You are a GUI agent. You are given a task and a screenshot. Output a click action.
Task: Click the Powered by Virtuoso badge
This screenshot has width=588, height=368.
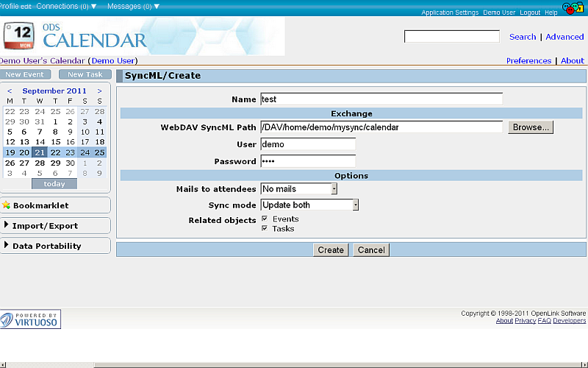31,319
